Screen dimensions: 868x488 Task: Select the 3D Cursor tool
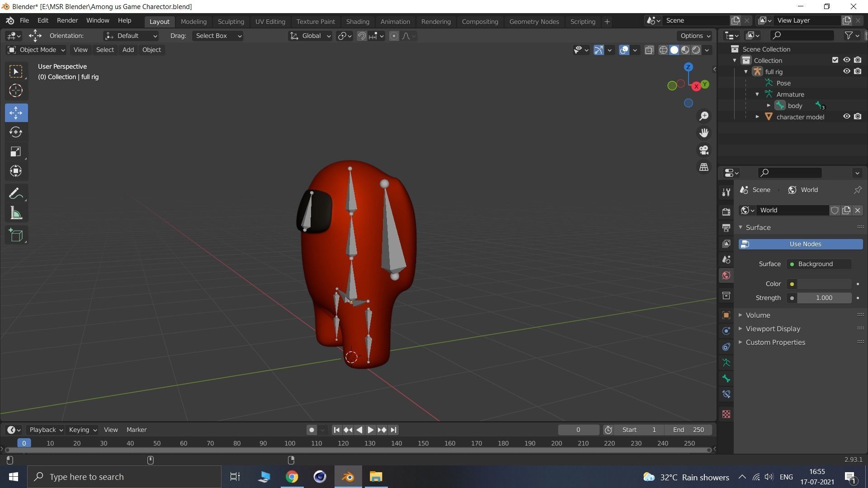click(16, 91)
